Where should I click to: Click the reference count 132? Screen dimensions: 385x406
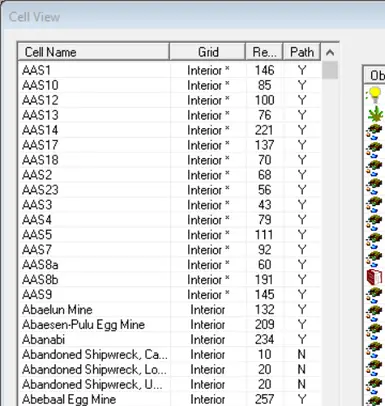(264, 310)
